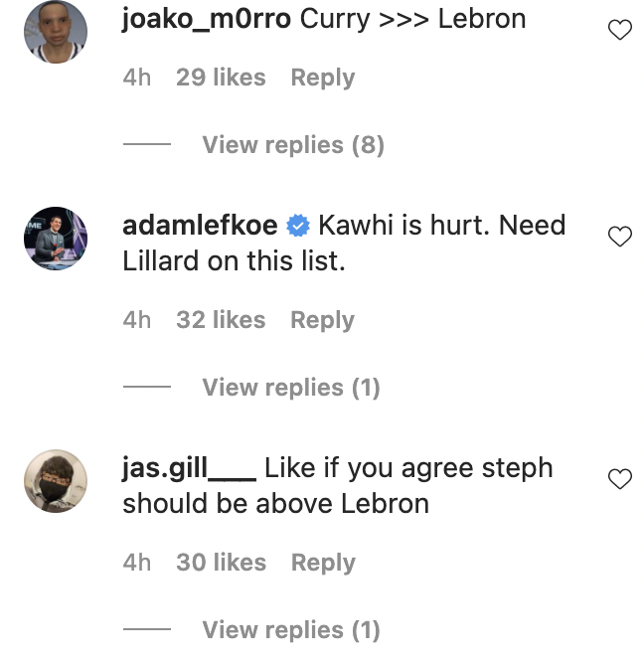Open jas.gill___ username link
644x664 pixels.
click(x=189, y=468)
